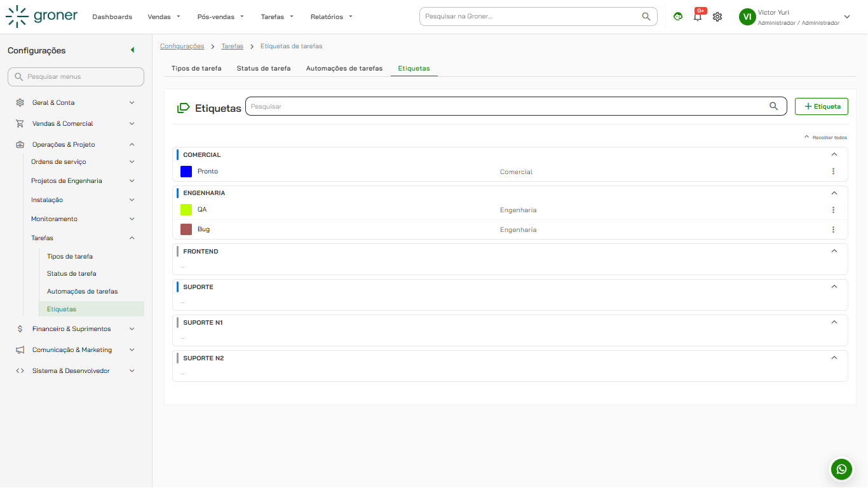Go to Tarefas breadcrumb link
Image resolution: width=868 pixels, height=488 pixels.
click(232, 46)
